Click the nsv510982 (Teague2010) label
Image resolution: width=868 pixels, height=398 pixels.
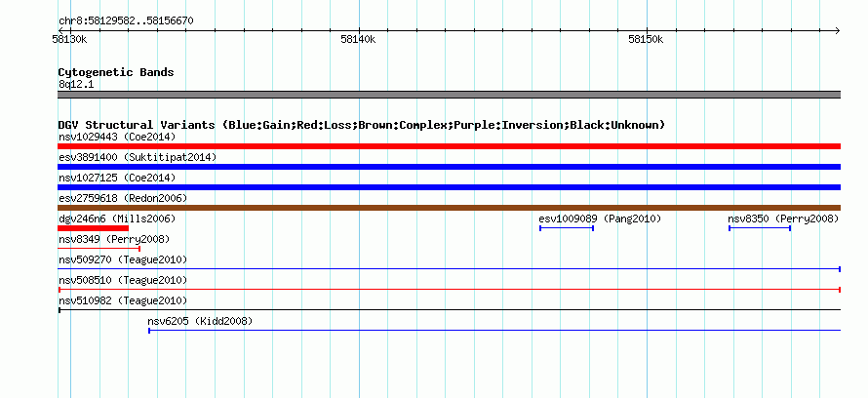click(x=123, y=300)
